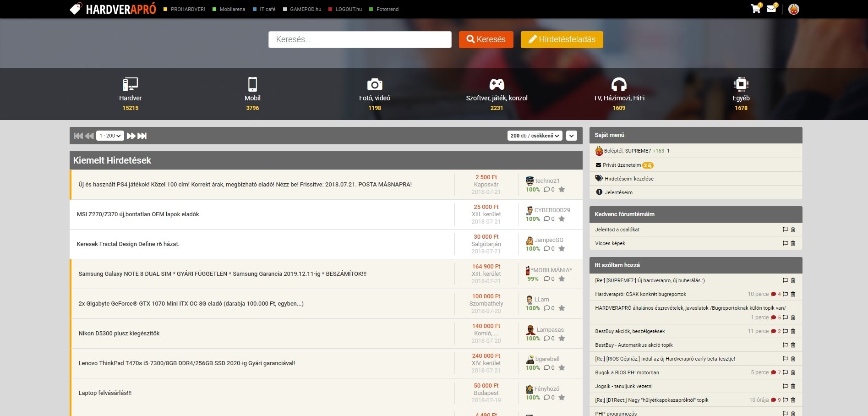Click flag icon for Bugok a RIOS PH! motorban
868x416 pixels.
pyautogui.click(x=786, y=372)
